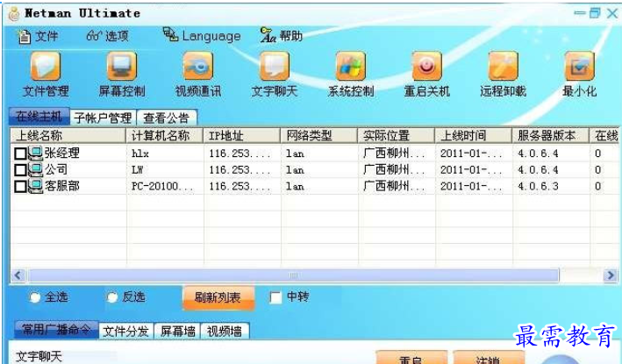The width and height of the screenshot is (622, 364).
Task: Select the 张经理 host name
Action: tap(62, 153)
